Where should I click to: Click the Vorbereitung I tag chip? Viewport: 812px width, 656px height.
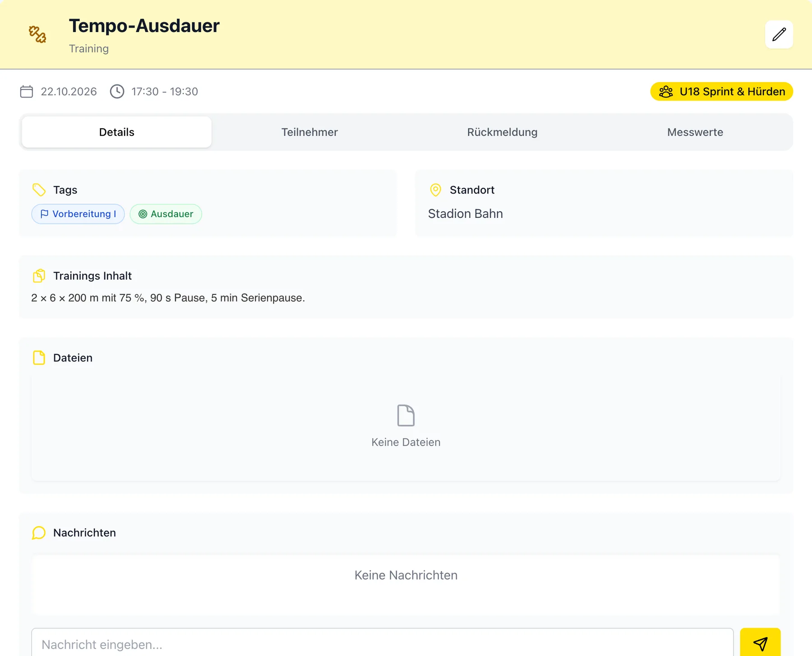pyautogui.click(x=78, y=214)
